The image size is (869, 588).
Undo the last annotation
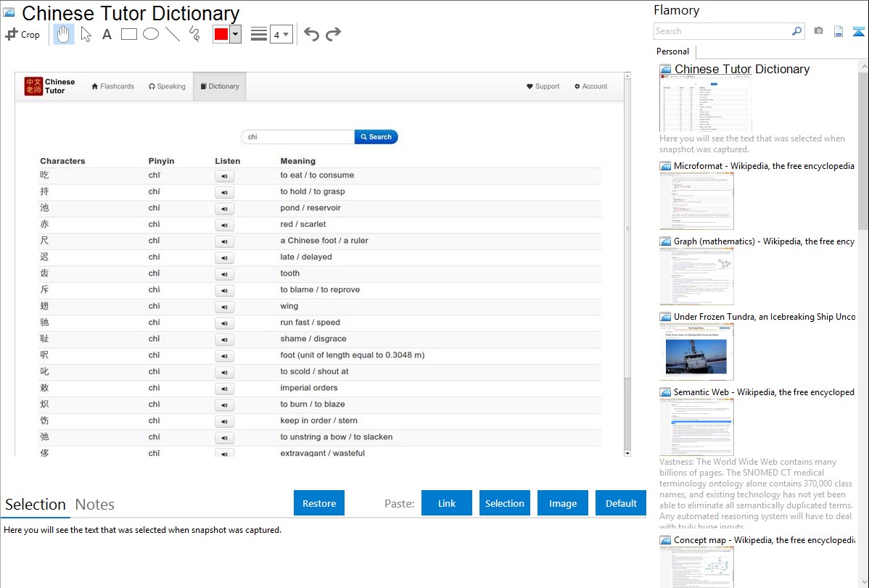pyautogui.click(x=311, y=34)
